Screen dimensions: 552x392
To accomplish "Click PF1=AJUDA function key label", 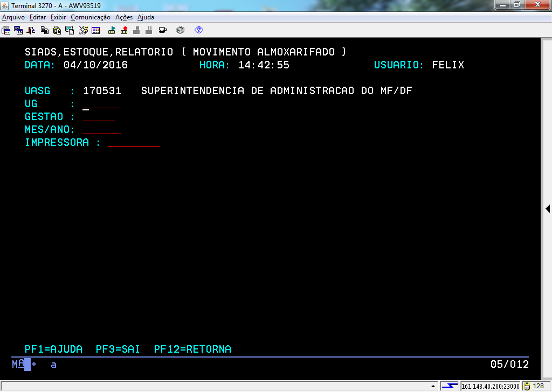I will (x=53, y=349).
